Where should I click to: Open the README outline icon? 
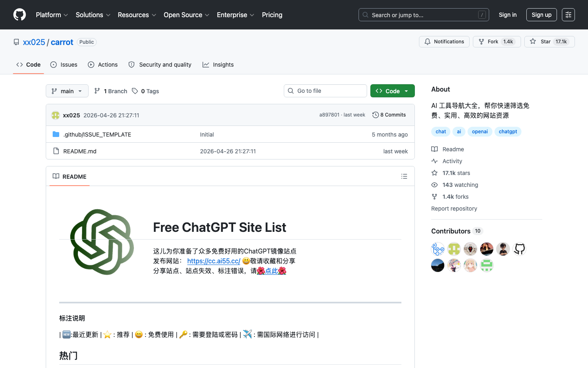click(404, 176)
